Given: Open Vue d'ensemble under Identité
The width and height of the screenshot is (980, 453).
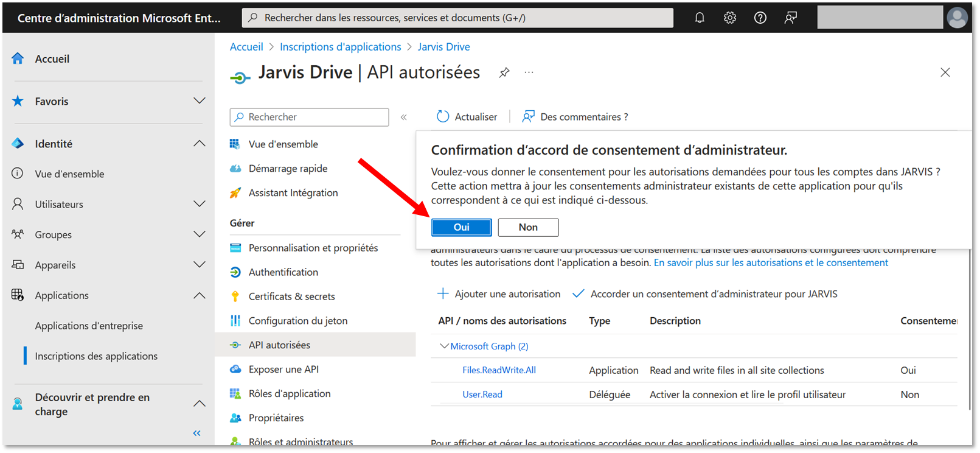Looking at the screenshot, I should 69,174.
